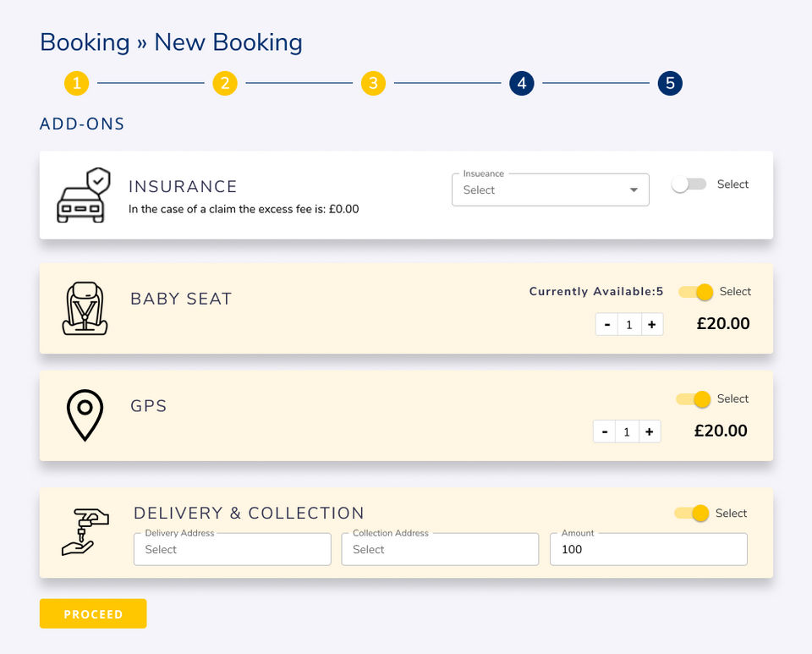Click the delivery key handover icon

pos(85,531)
